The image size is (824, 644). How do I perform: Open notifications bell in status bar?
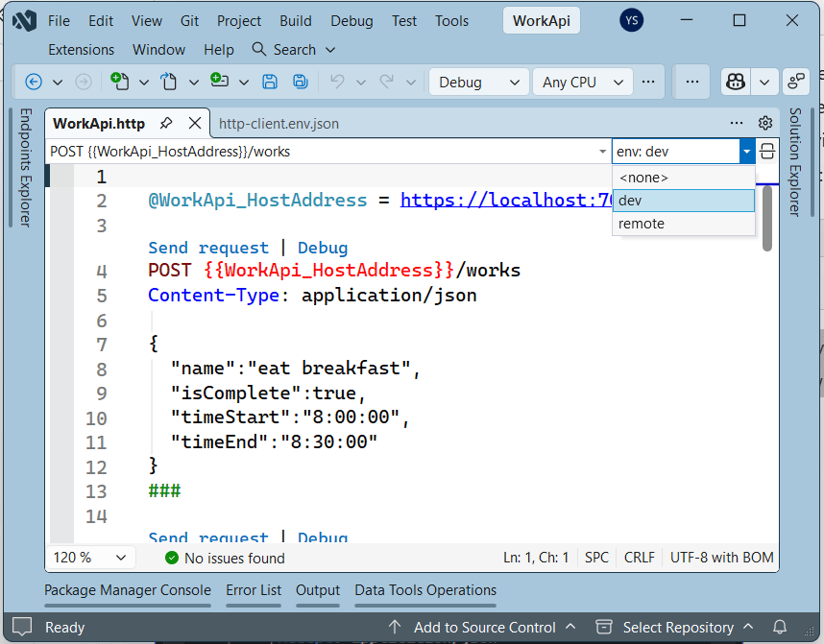pos(780,627)
